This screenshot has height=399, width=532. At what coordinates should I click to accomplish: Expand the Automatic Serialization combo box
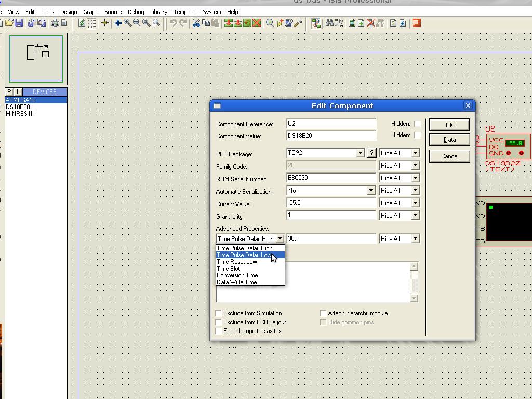[x=370, y=191]
